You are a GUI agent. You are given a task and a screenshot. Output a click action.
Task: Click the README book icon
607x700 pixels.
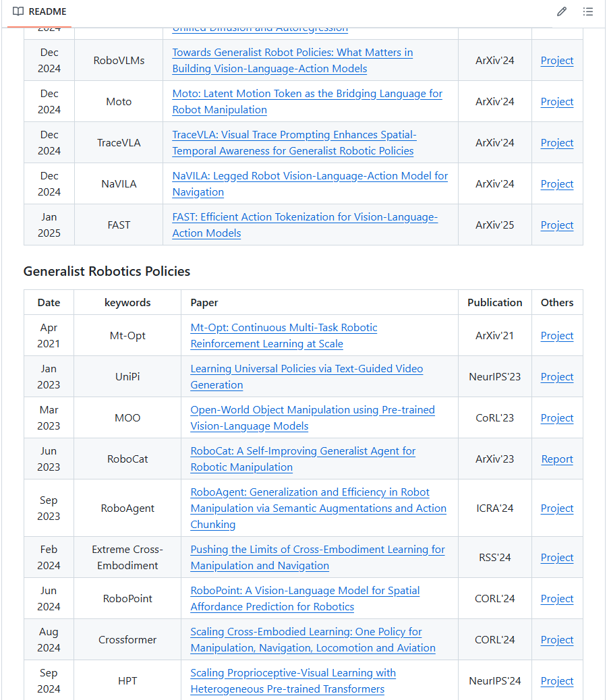click(18, 11)
